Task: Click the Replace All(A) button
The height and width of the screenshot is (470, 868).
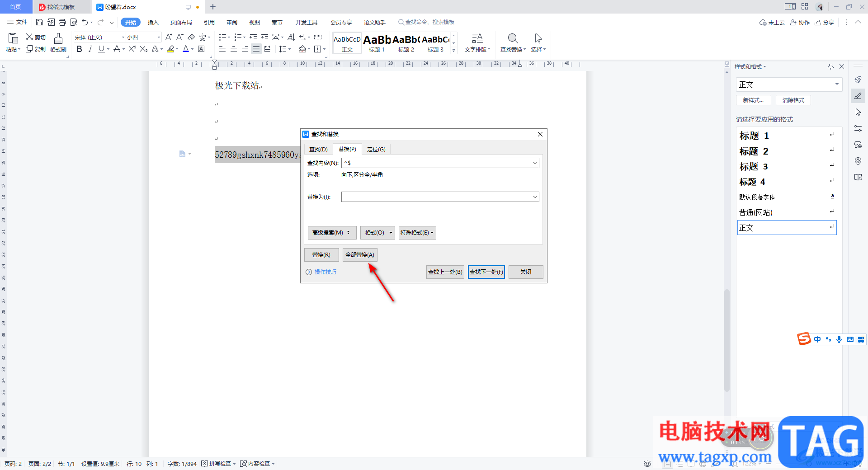Action: click(360, 255)
